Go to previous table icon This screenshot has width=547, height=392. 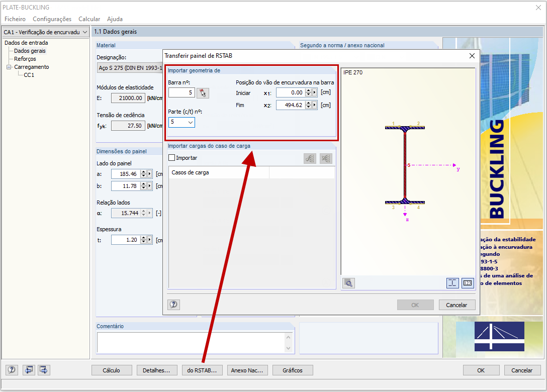29,370
